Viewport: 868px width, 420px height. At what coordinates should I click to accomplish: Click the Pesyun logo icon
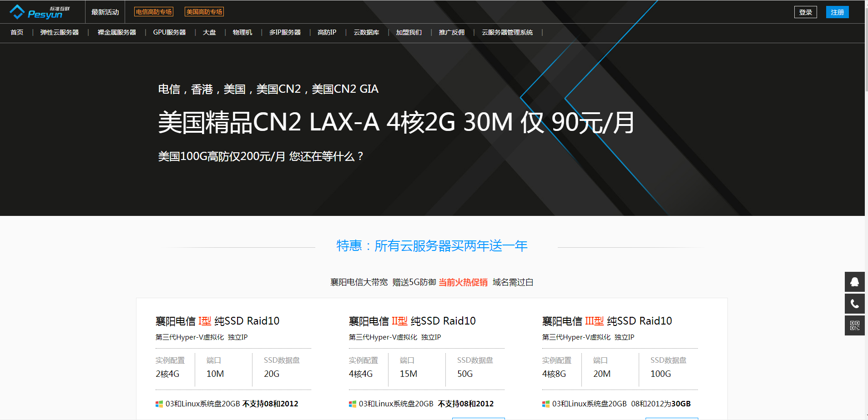click(17, 12)
